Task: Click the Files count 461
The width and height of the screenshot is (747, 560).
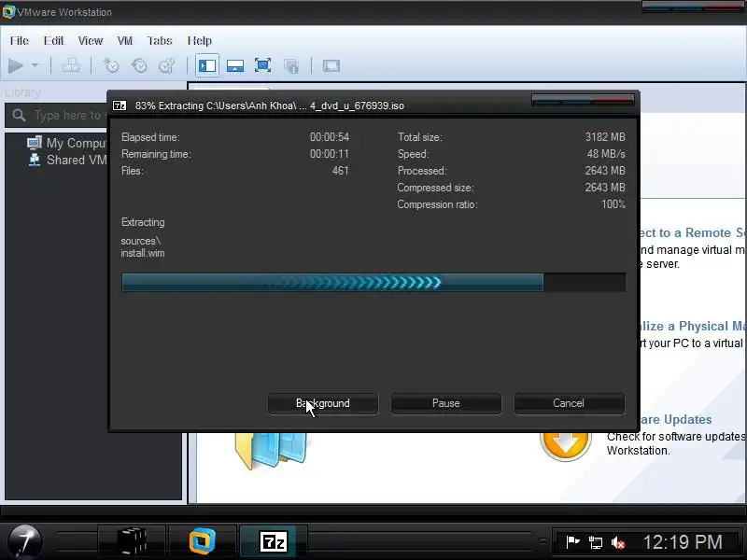Action: pos(341,171)
